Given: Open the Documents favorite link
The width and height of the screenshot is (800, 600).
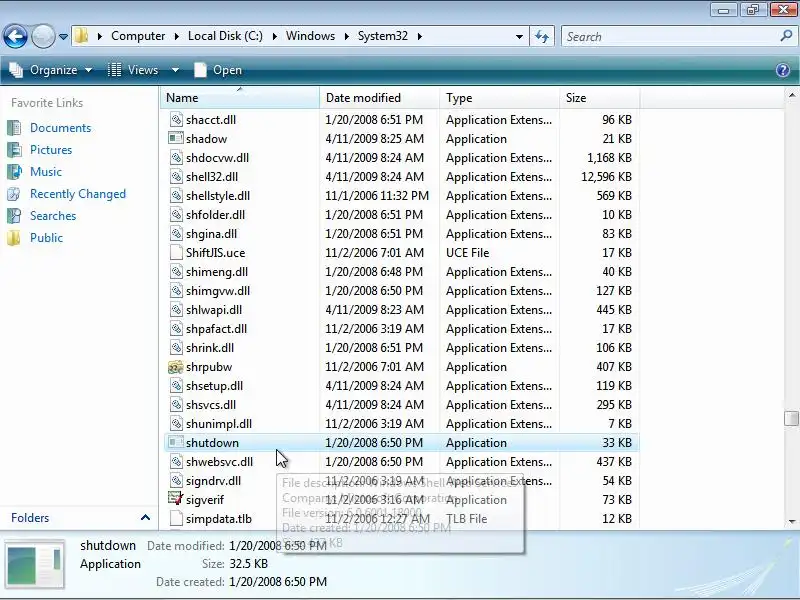Looking at the screenshot, I should [x=60, y=128].
